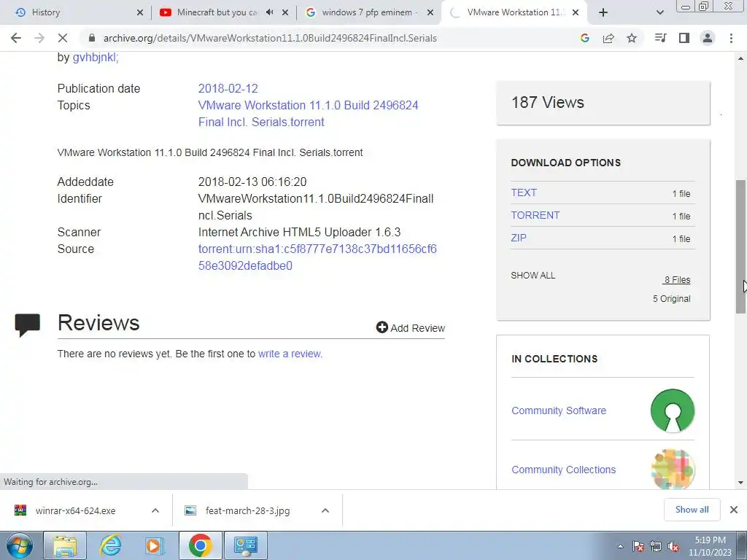Open the Control Panel taskbar icon

click(245, 545)
